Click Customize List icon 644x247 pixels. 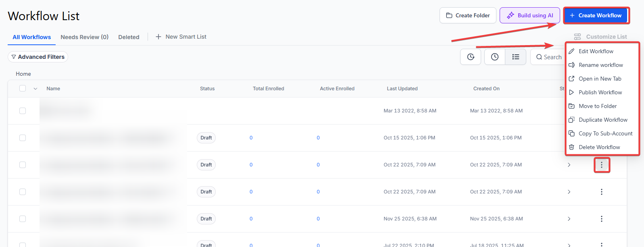click(577, 37)
